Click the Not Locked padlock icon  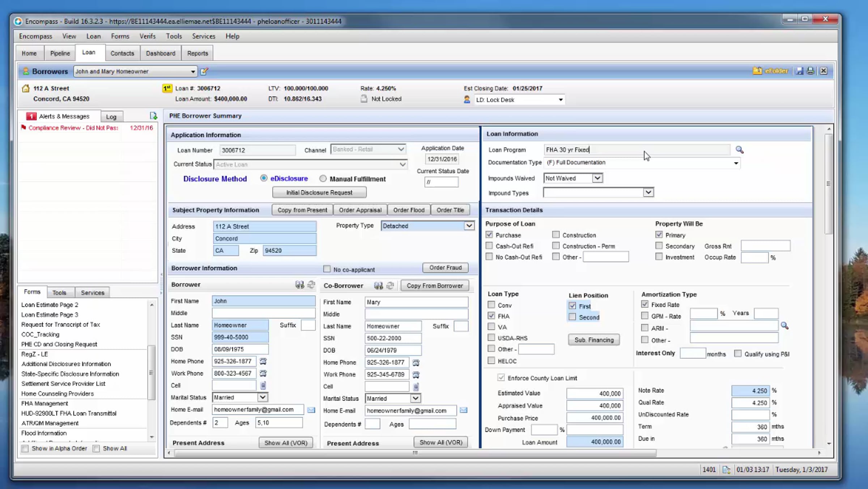(364, 98)
